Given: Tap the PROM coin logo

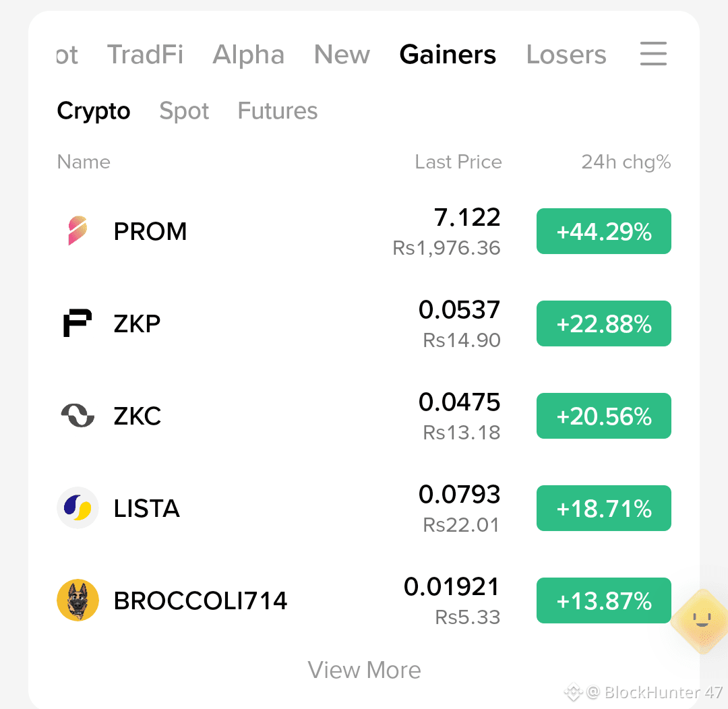Looking at the screenshot, I should pyautogui.click(x=78, y=230).
